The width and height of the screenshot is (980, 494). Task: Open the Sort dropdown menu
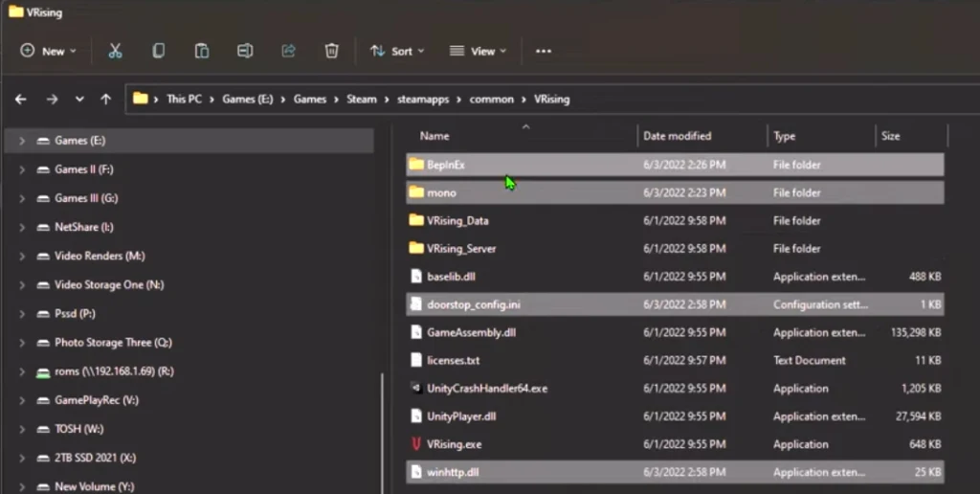point(396,52)
